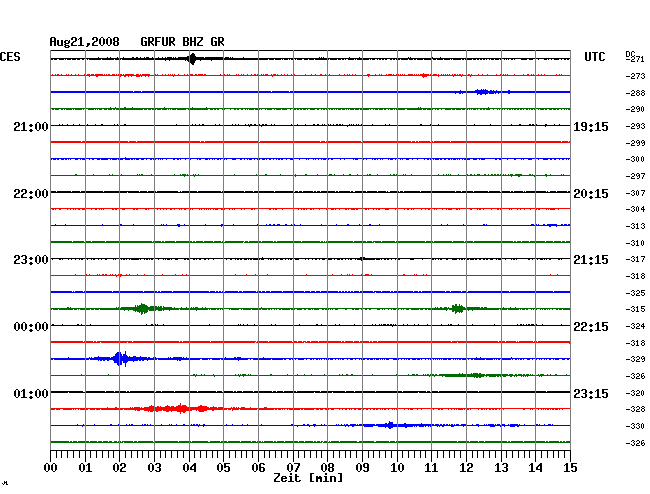Click the green burst near minute 03
The image size is (650, 494).
(x=142, y=309)
